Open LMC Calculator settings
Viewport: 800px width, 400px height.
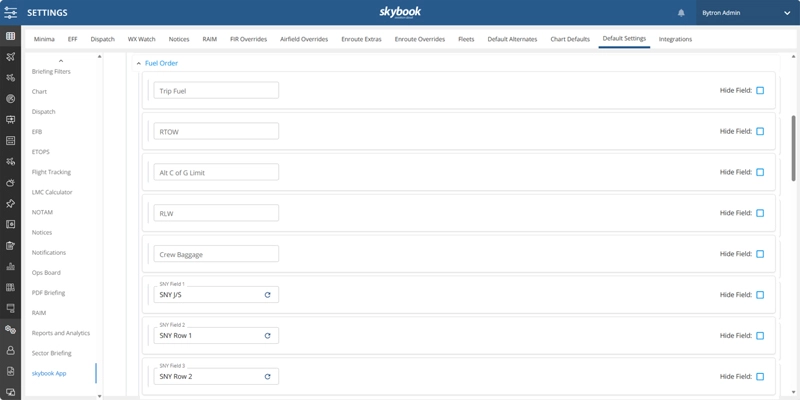(52, 192)
